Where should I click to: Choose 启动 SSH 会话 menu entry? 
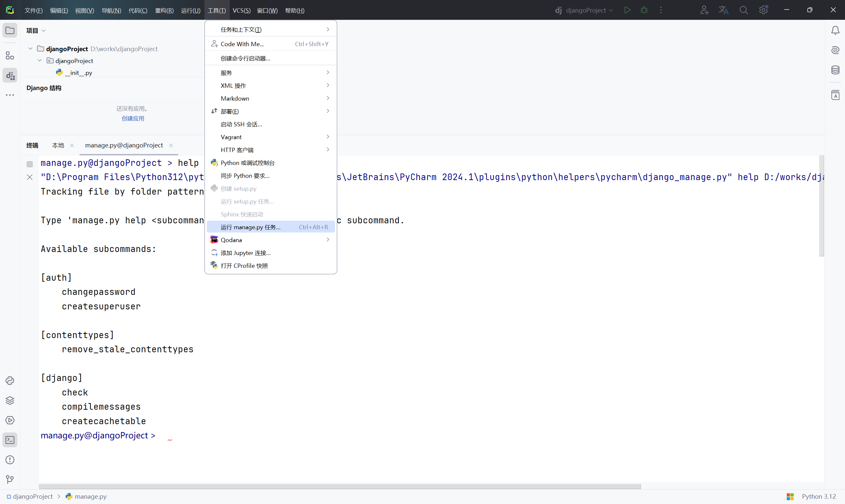click(270, 124)
